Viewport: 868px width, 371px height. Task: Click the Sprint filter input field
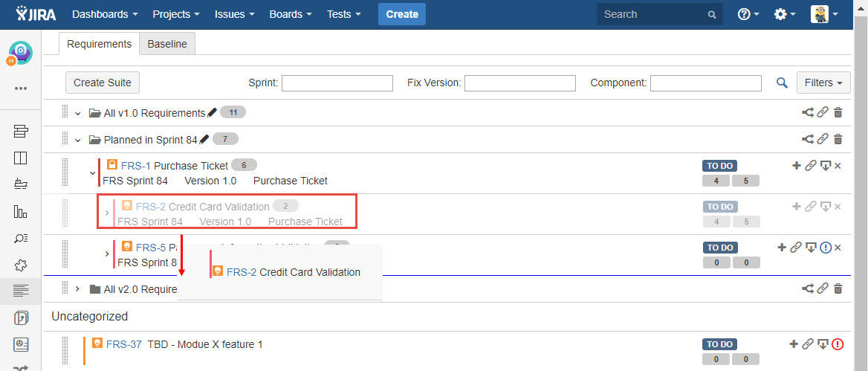[337, 83]
